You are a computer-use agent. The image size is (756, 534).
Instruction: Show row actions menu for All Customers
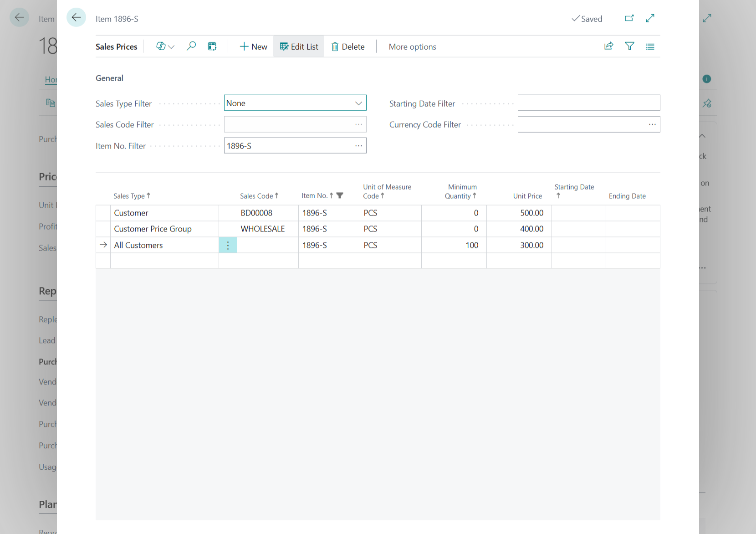pos(228,245)
